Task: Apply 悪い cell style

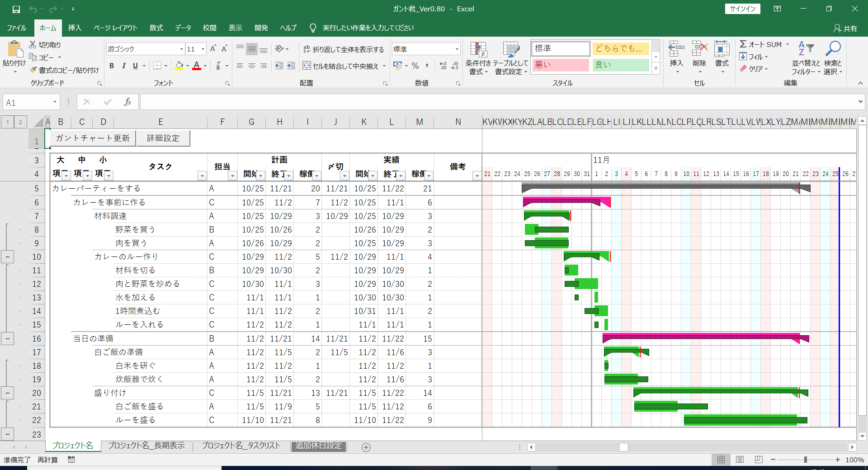Action: pos(561,65)
